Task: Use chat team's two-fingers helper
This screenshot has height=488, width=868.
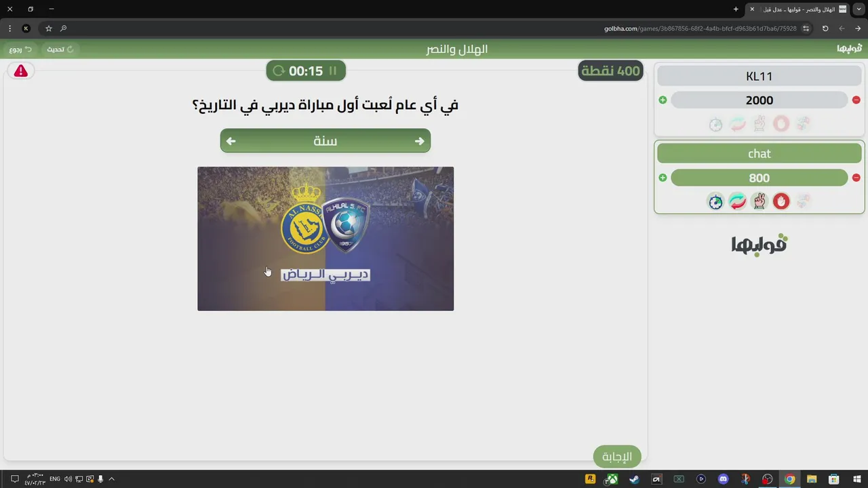Action: (759, 201)
